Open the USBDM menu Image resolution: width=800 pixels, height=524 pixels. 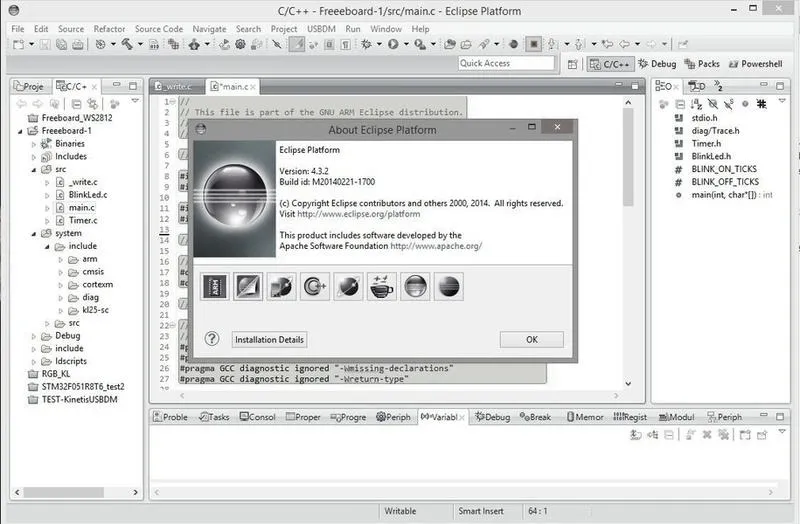point(321,29)
